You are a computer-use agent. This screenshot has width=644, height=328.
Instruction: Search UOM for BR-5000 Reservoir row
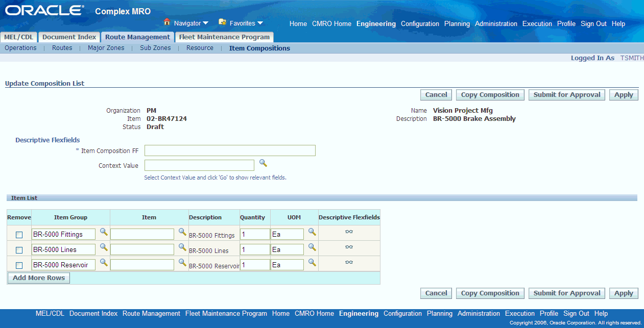pyautogui.click(x=312, y=263)
